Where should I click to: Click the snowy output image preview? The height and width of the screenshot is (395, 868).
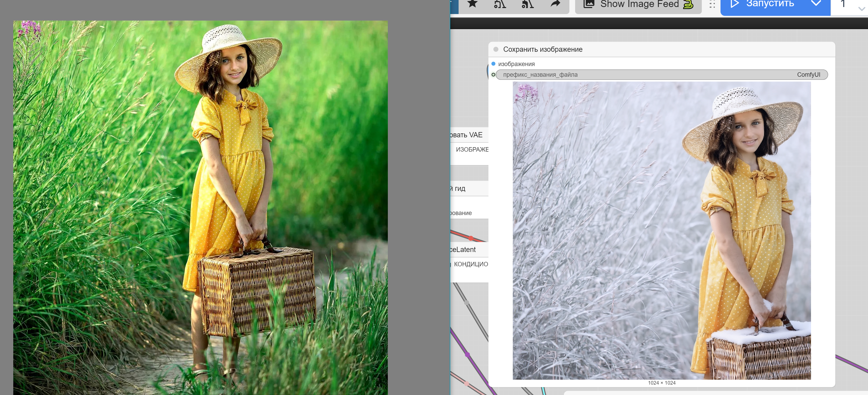pos(661,230)
